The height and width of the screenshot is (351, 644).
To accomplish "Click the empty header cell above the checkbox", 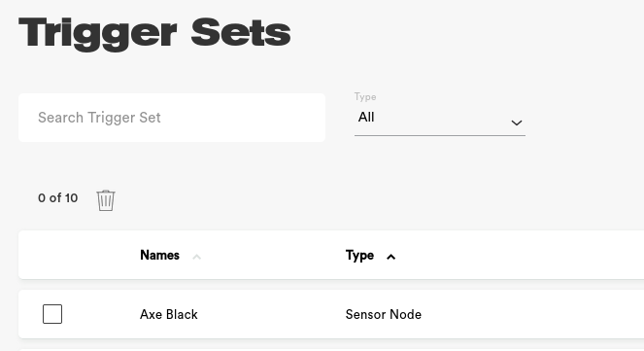I will pos(52,256).
